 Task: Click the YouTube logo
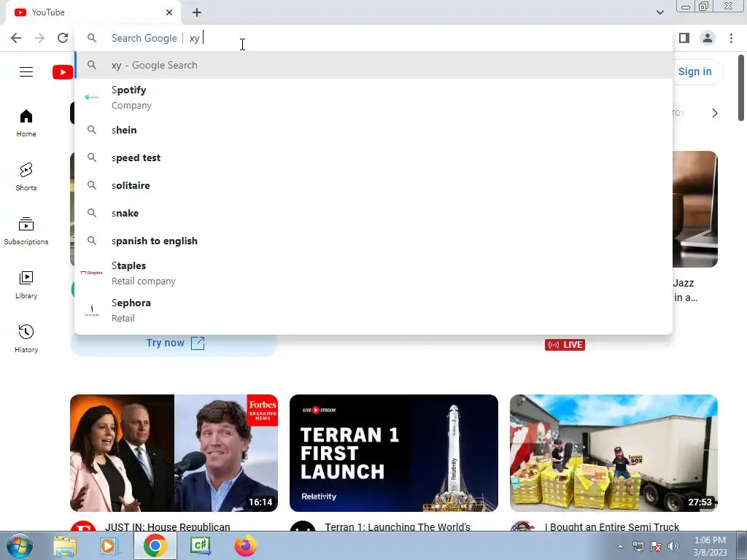[63, 72]
